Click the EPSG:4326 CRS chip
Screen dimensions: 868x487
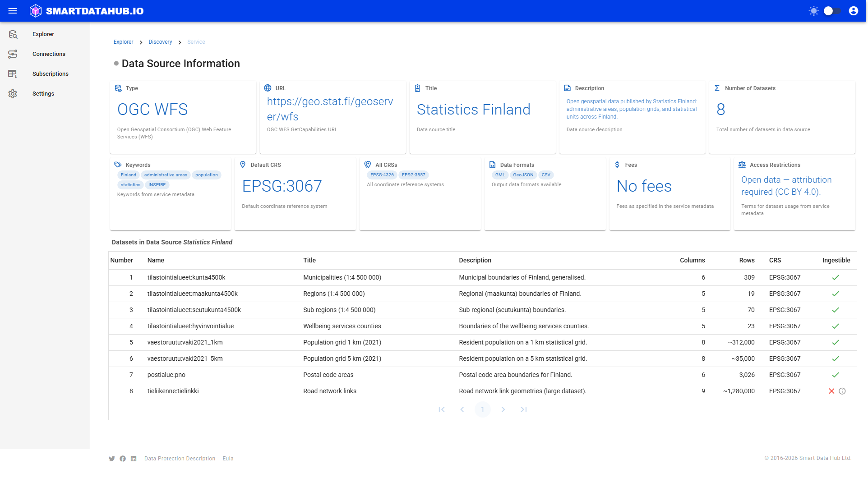382,175
